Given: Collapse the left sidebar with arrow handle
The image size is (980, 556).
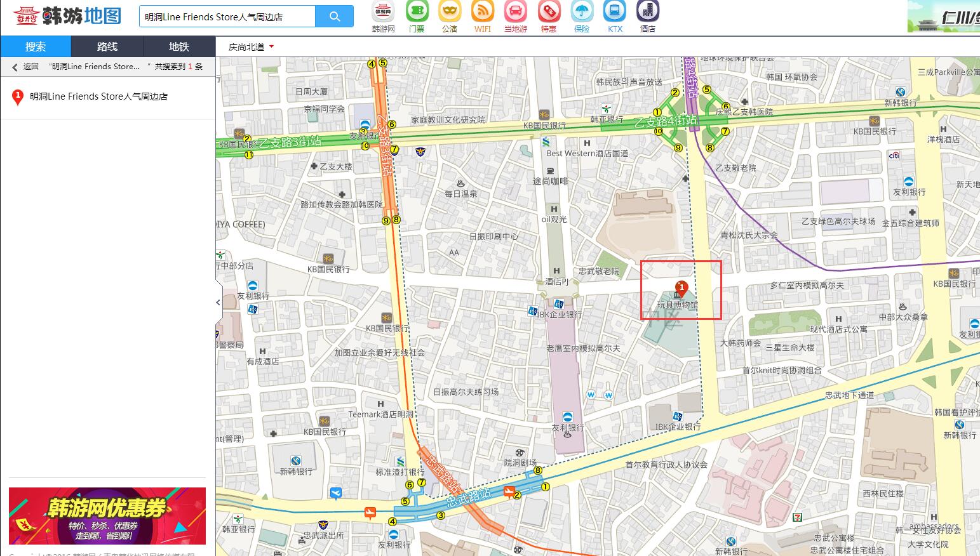Looking at the screenshot, I should point(218,302).
